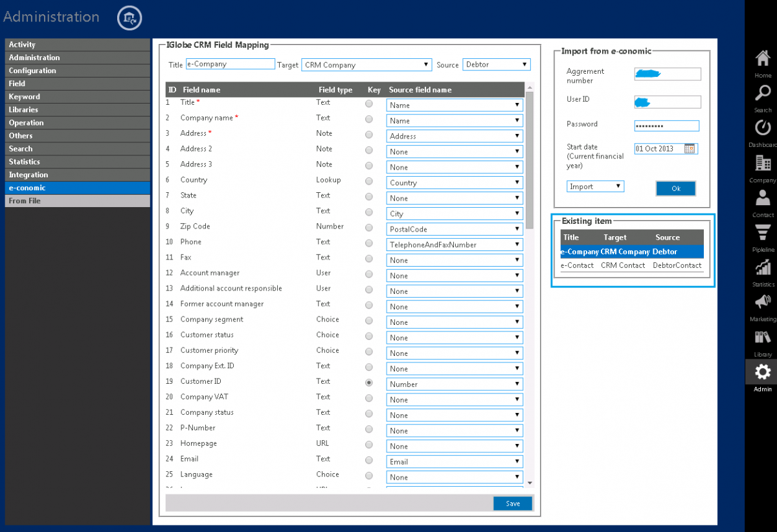Open the Pipeline funnel icon
Viewport: 777px width, 532px height.
click(x=762, y=233)
